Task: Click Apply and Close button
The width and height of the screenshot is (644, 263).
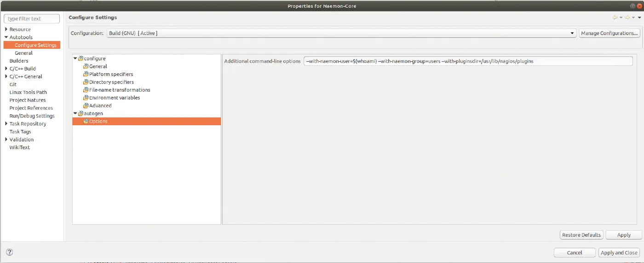Action: click(619, 252)
